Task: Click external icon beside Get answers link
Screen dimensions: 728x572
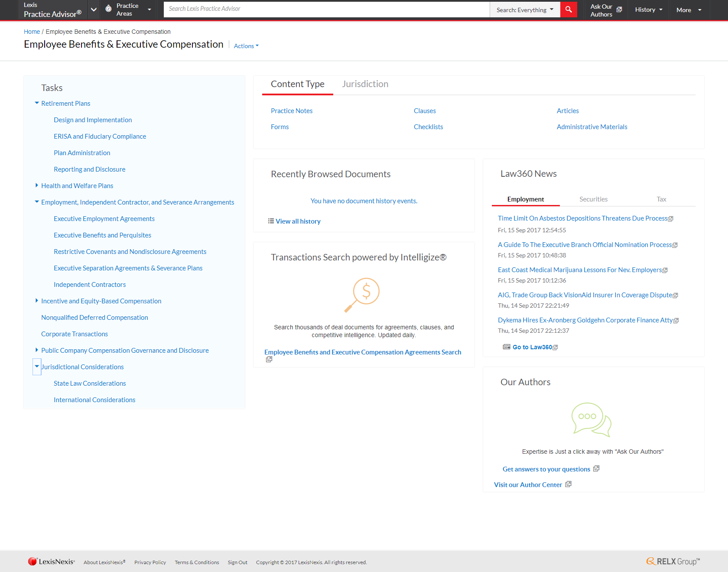Action: click(596, 468)
